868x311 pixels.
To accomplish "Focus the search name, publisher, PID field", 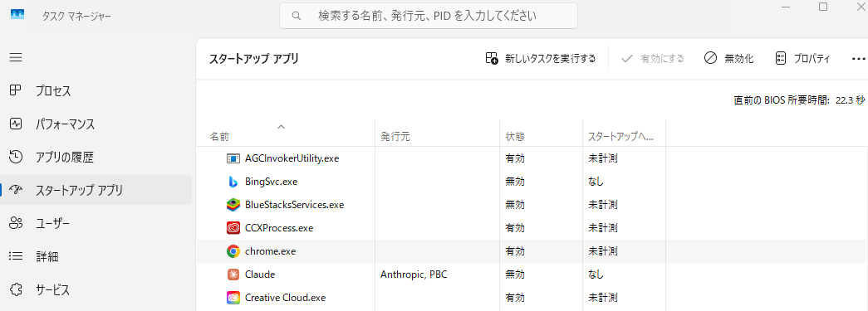I will click(429, 16).
